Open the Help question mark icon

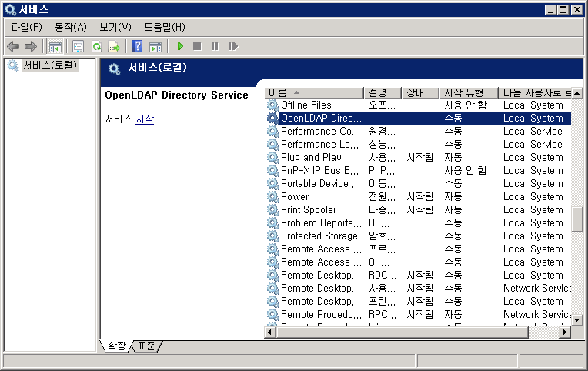[137, 46]
